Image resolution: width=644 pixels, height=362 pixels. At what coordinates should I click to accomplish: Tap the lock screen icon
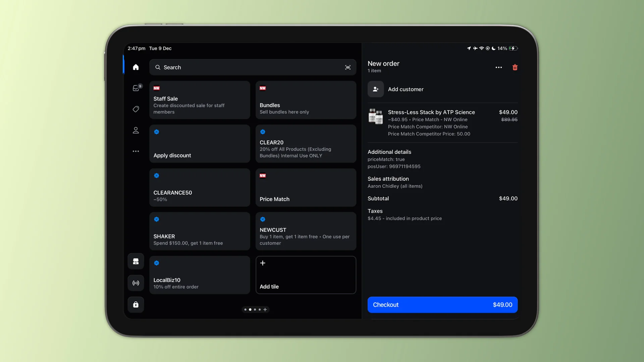click(x=136, y=304)
